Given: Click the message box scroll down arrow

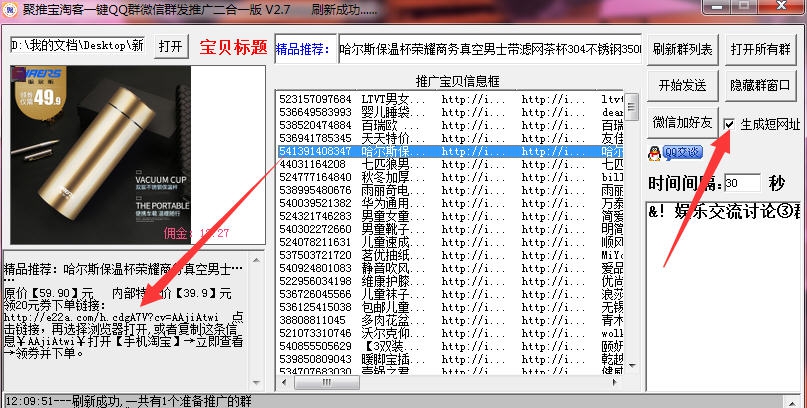Looking at the screenshot, I should click(256, 383).
